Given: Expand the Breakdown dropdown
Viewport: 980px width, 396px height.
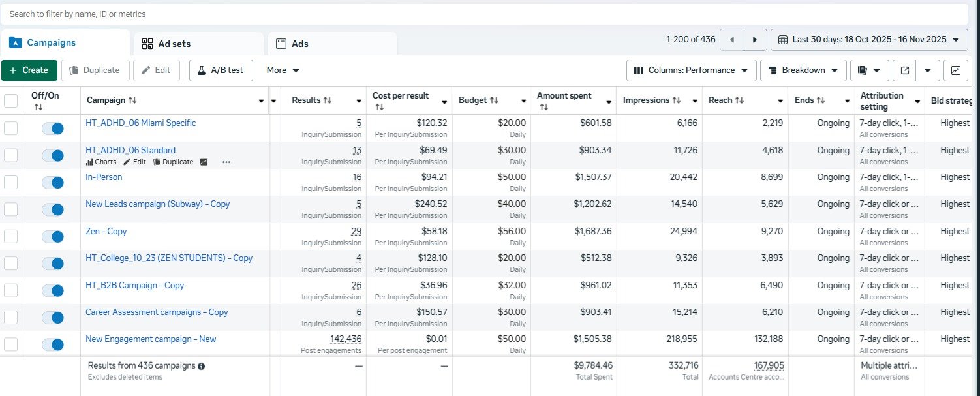Looking at the screenshot, I should pyautogui.click(x=803, y=70).
